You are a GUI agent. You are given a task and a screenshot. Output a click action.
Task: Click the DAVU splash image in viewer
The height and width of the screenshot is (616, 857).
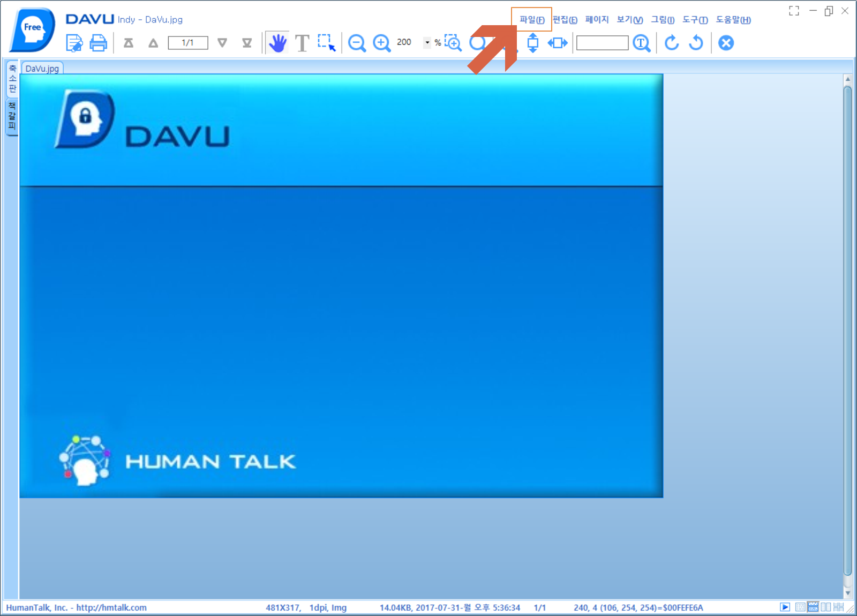click(x=341, y=286)
